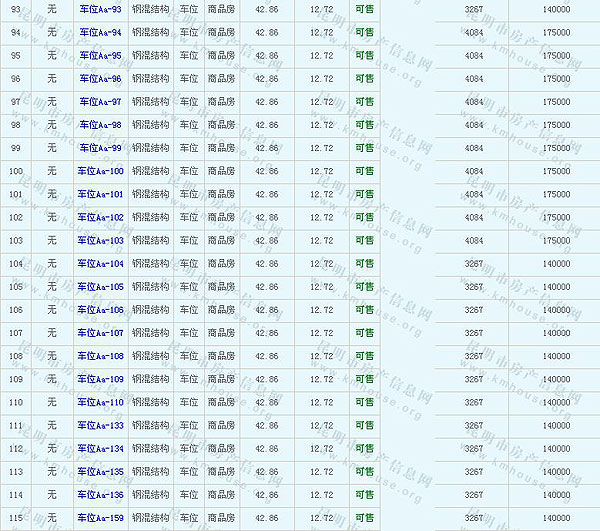Click the 车位Aa-107 link
600x531 pixels.
point(101,333)
